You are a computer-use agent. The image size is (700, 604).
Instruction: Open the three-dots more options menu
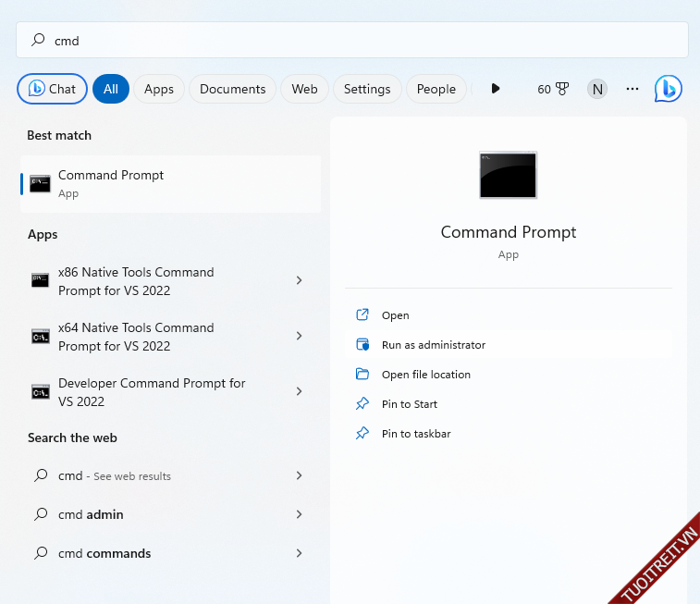[x=632, y=89]
